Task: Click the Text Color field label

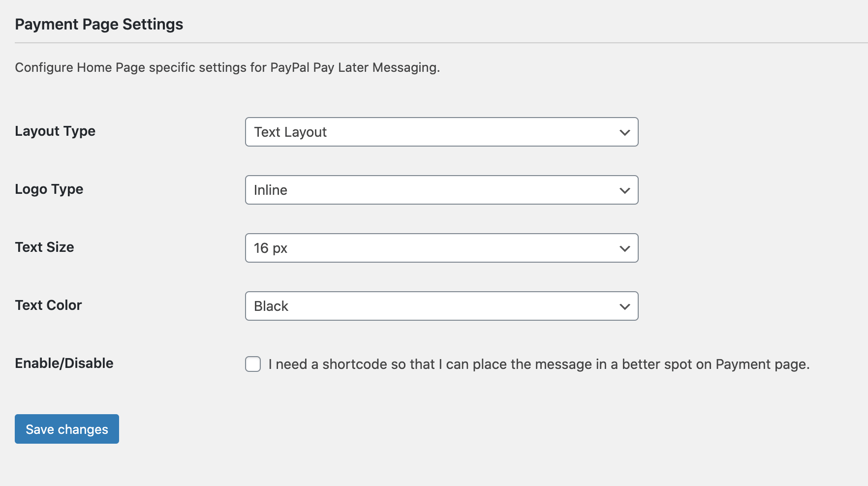Action: (48, 305)
